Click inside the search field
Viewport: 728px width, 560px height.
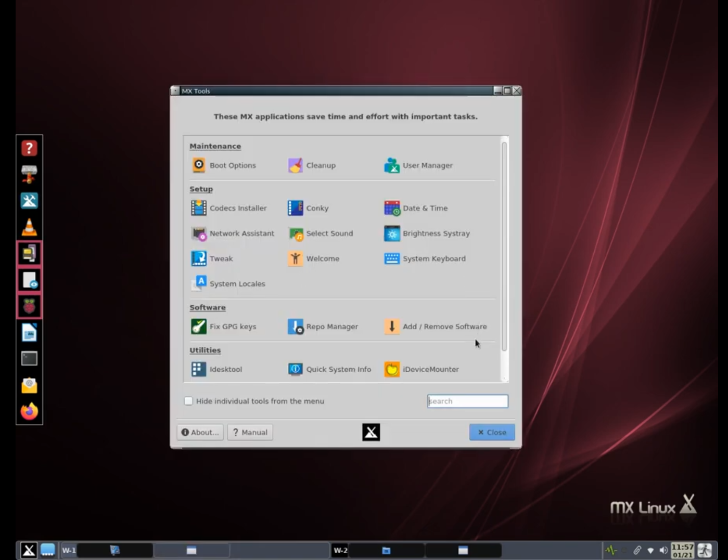pyautogui.click(x=467, y=401)
